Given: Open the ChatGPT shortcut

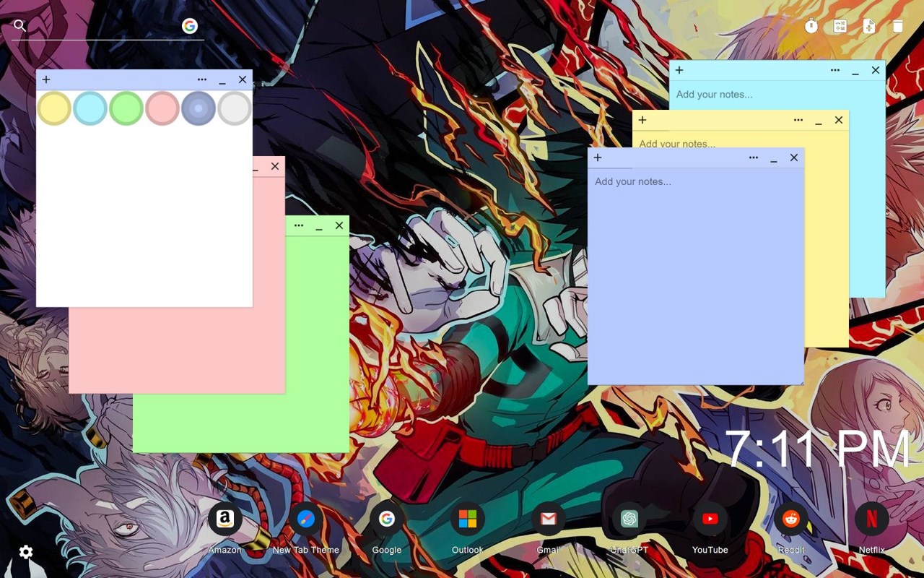Looking at the screenshot, I should point(629,519).
